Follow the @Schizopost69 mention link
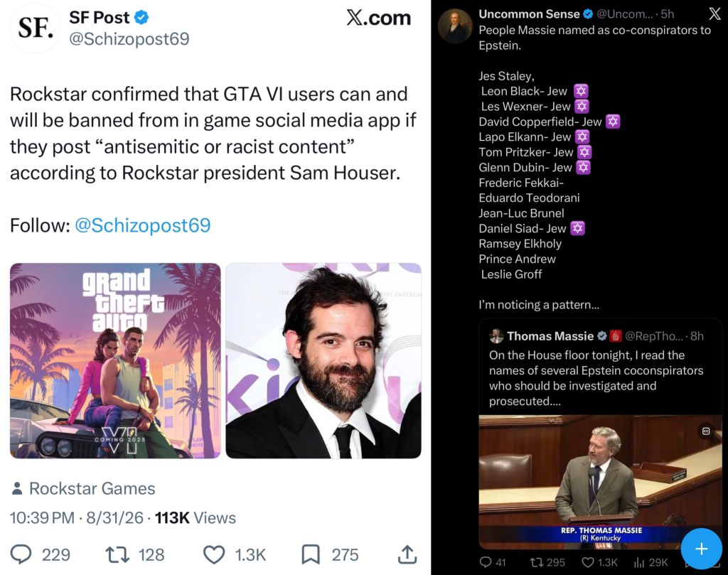 point(142,225)
